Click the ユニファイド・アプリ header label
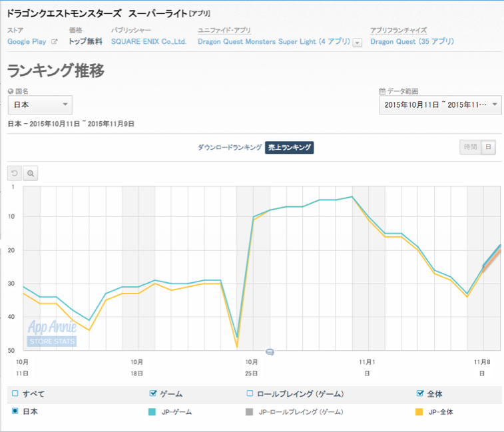 point(224,30)
